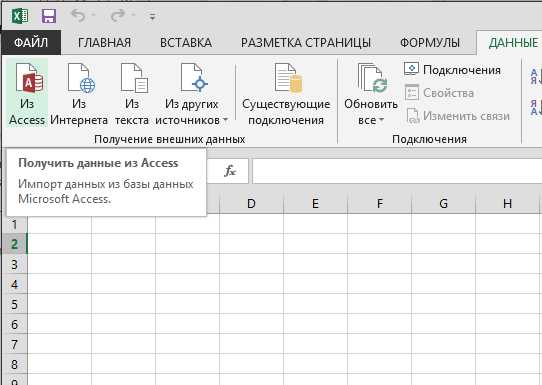This screenshot has height=385, width=542.
Task: Open redo history dropdown arrow
Action: point(133,16)
